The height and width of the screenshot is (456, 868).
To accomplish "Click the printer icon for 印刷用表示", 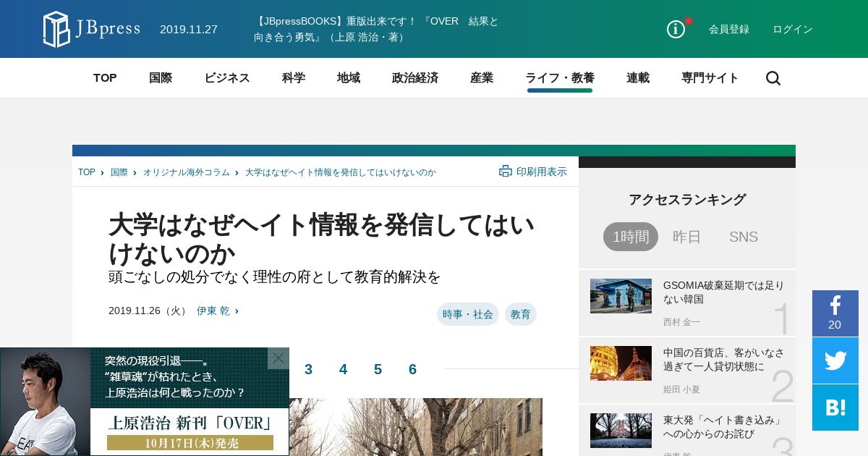I will 506,172.
